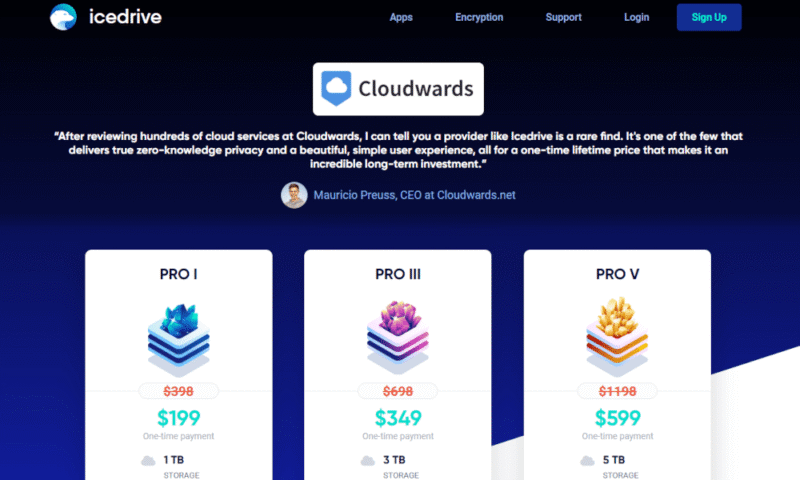This screenshot has width=800, height=480.
Task: Click Mauricio Preuss's avatar photo
Action: point(294,195)
